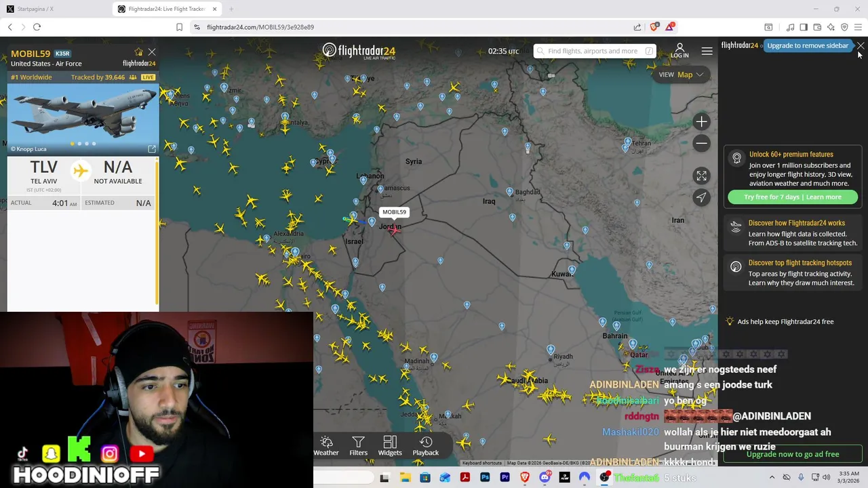Click the MOBIL59 map label
This screenshot has height=488, width=868.
pos(394,212)
